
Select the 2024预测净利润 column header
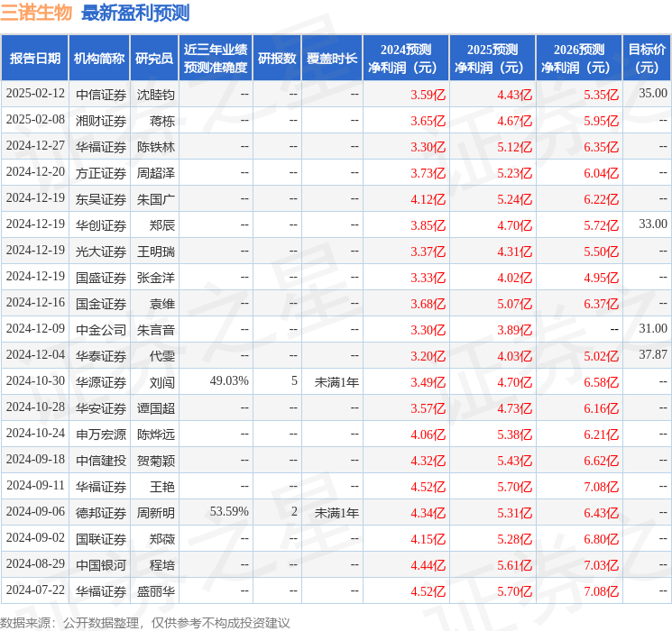406,58
